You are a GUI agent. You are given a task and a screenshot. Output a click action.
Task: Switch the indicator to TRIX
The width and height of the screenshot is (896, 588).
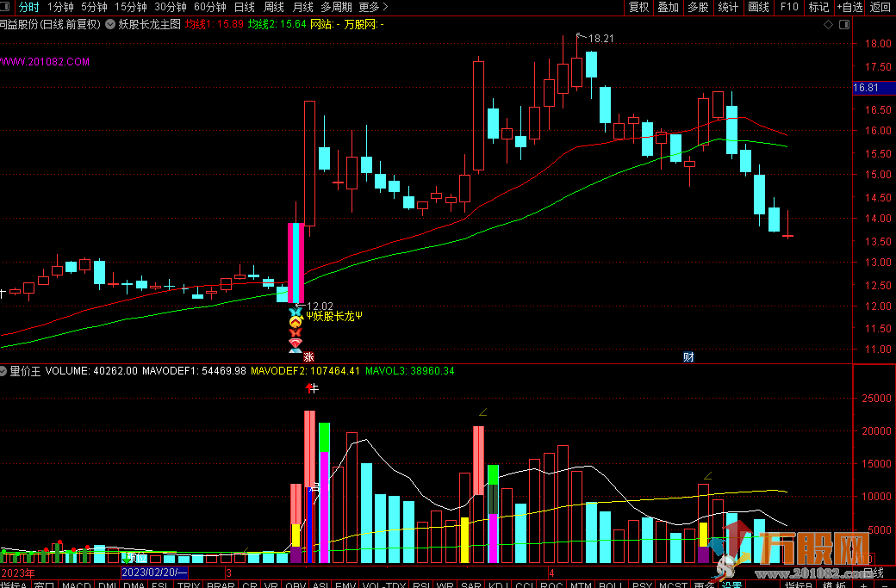[x=189, y=585]
